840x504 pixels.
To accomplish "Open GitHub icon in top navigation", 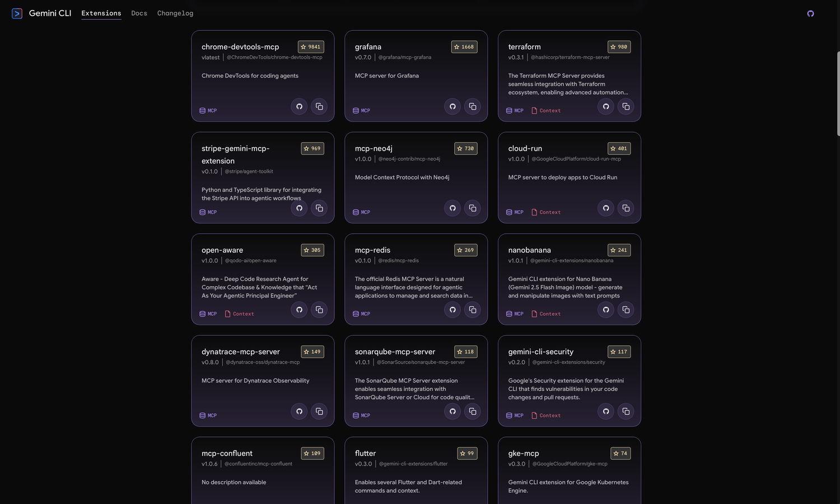I will (x=810, y=13).
